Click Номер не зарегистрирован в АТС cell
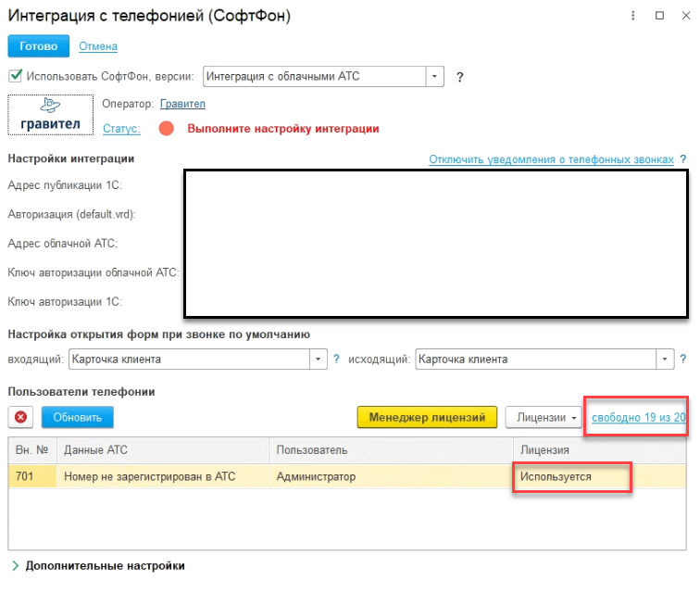Viewport: 700px width, 606px height. (x=163, y=476)
